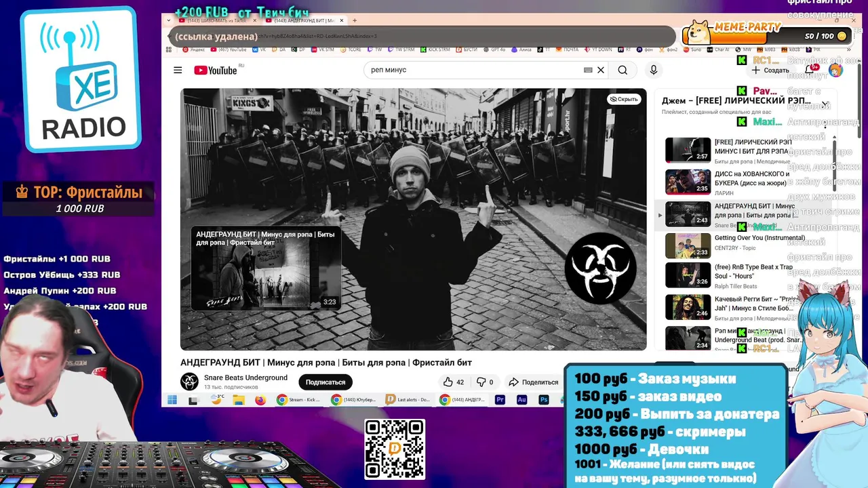Switch to Ютубер Chrome taskbar window
The width and height of the screenshot is (868, 488).
coord(354,400)
